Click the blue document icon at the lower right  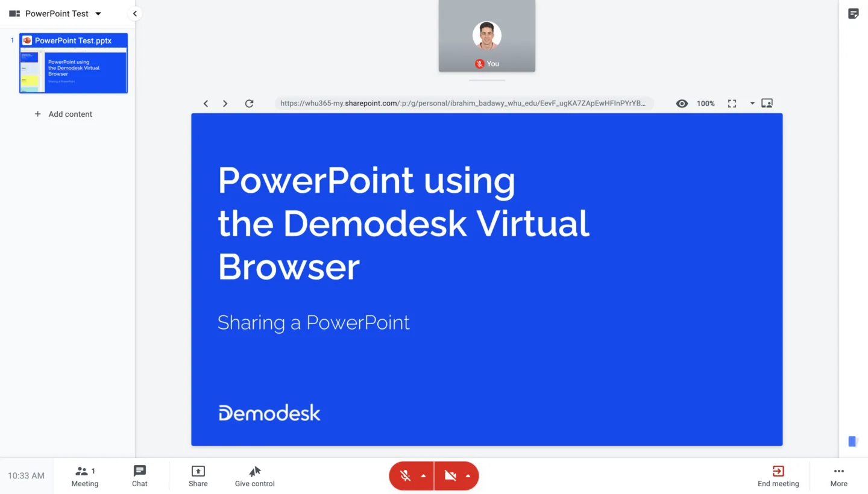click(852, 442)
